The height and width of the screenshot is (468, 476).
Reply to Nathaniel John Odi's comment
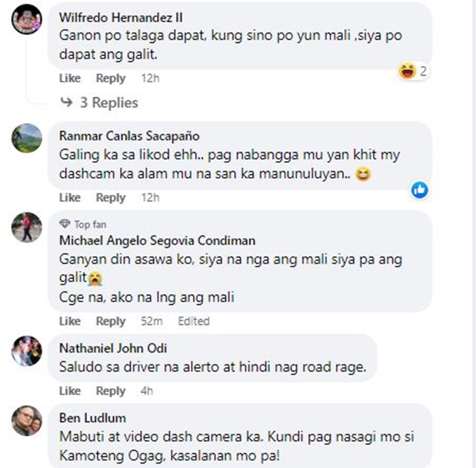110,391
